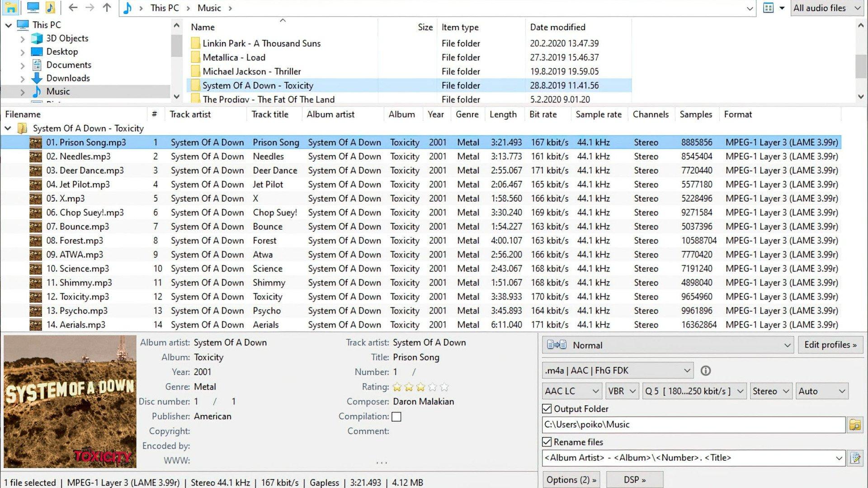Click the Toxicity album cover art

tap(70, 402)
